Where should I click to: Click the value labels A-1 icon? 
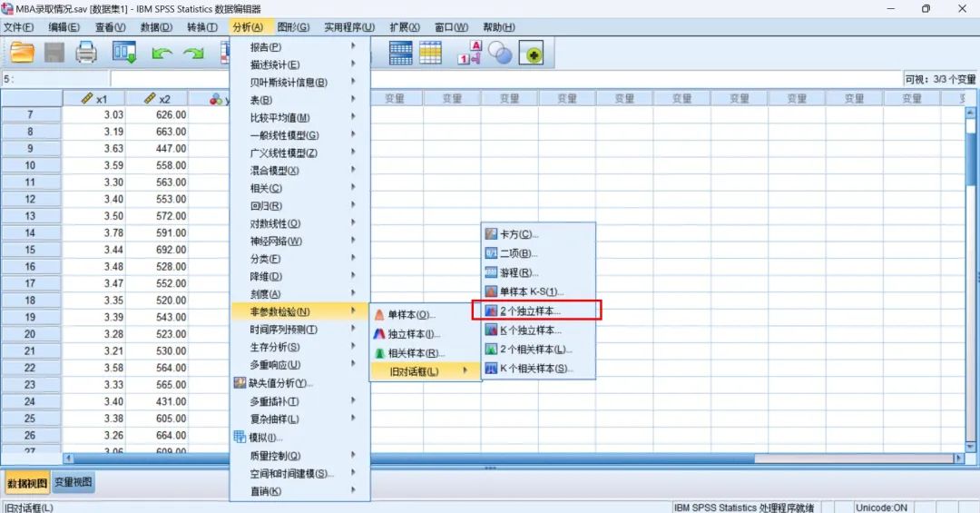point(470,53)
